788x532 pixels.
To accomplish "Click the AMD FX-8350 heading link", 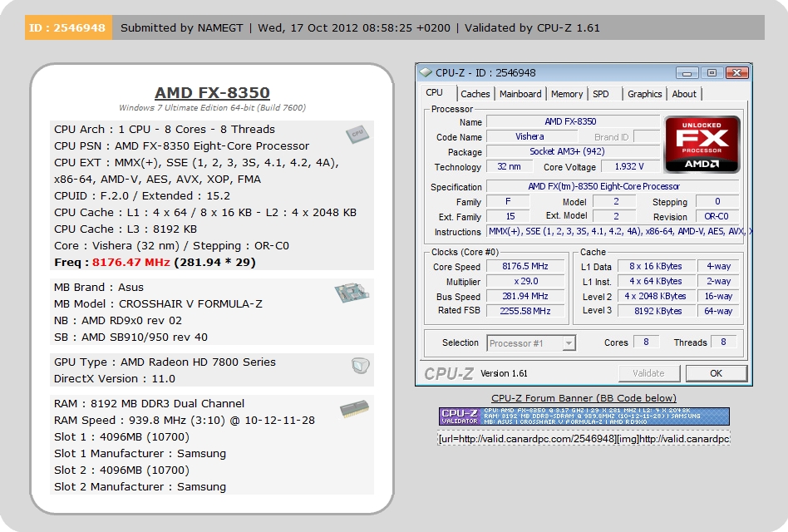I will coord(212,92).
